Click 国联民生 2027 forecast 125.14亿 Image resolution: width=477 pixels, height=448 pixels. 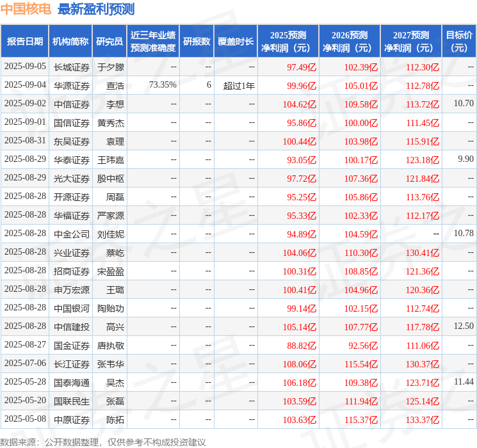point(423,401)
